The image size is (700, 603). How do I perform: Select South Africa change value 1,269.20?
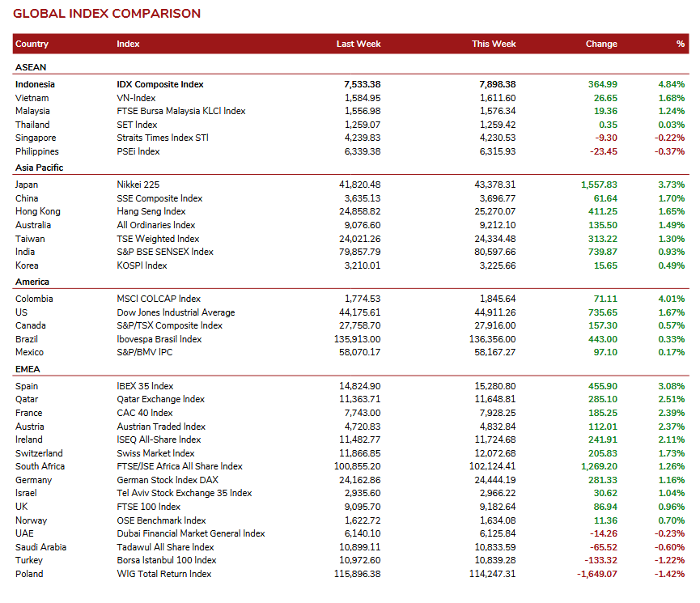[x=599, y=466]
